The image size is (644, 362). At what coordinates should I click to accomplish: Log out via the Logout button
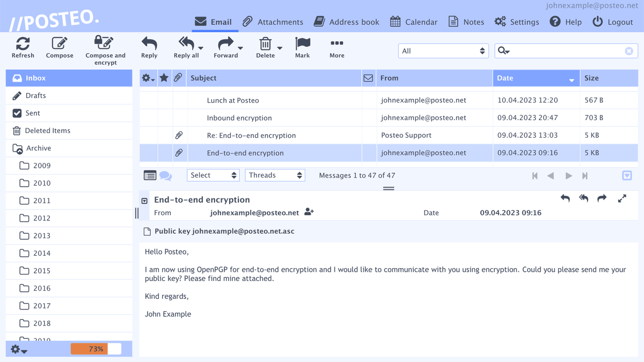click(x=612, y=22)
